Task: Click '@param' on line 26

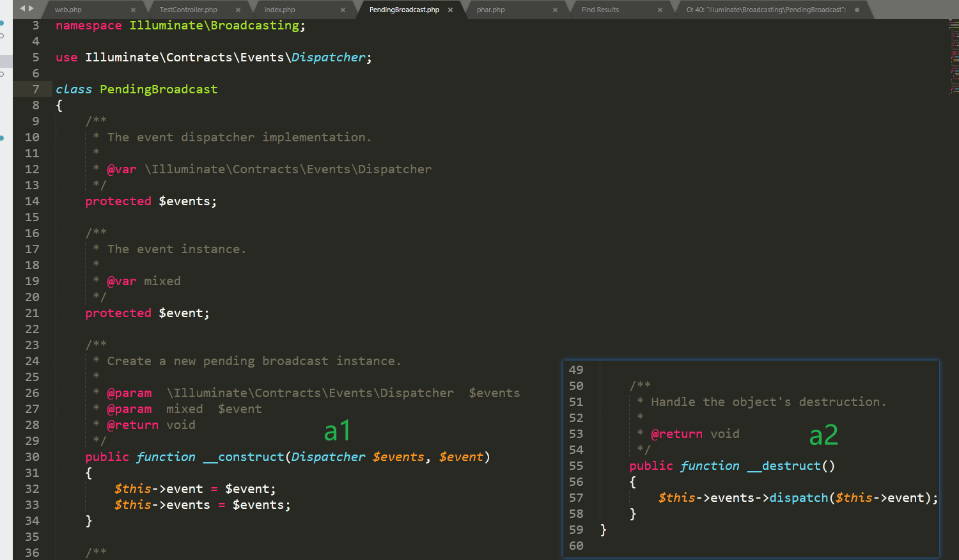Action: tap(129, 393)
